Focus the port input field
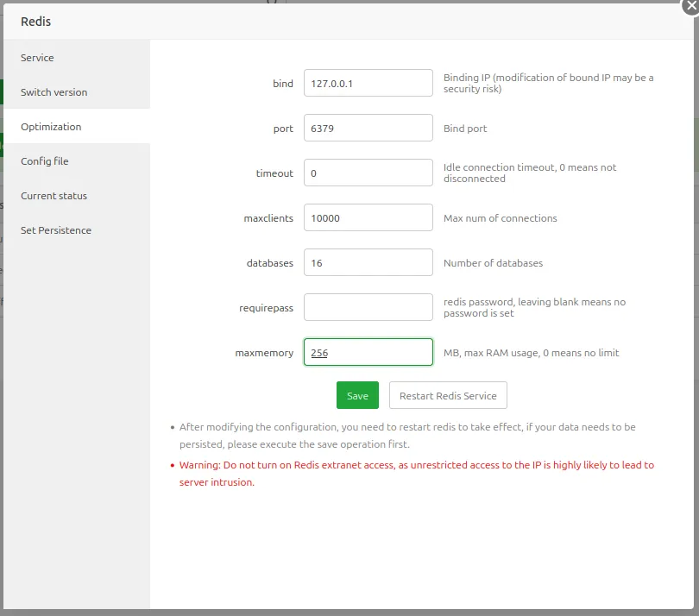Screen dimensions: 699x616 pos(368,128)
